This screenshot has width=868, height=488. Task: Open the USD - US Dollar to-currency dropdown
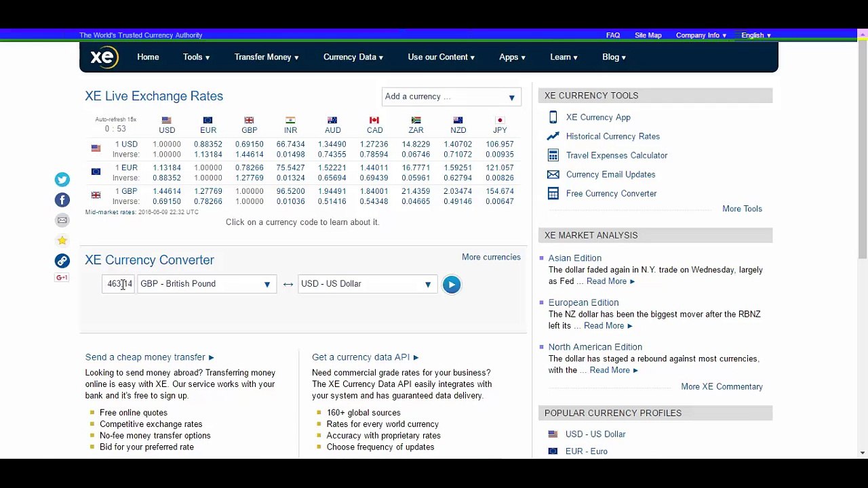(367, 284)
